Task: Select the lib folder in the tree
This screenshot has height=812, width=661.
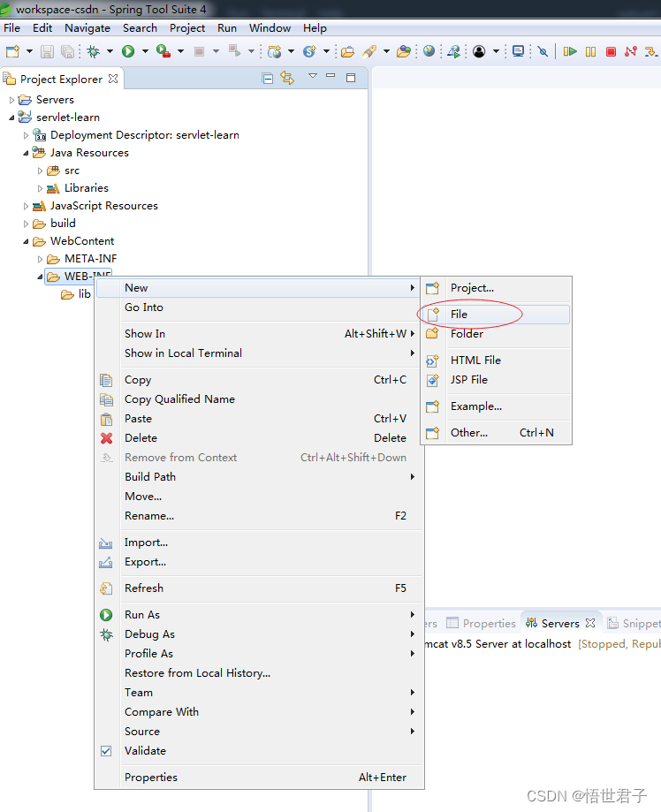Action: click(x=85, y=294)
